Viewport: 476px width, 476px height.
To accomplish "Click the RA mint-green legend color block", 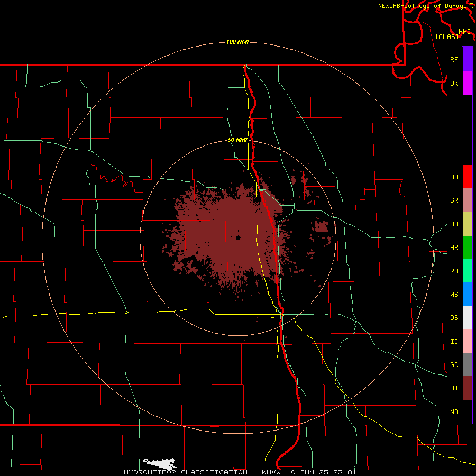I will 467,271.
